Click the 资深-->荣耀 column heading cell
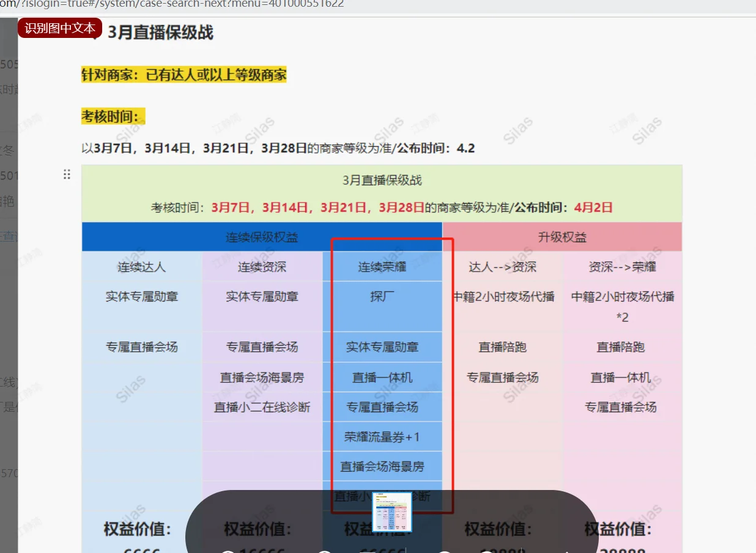 (x=622, y=267)
